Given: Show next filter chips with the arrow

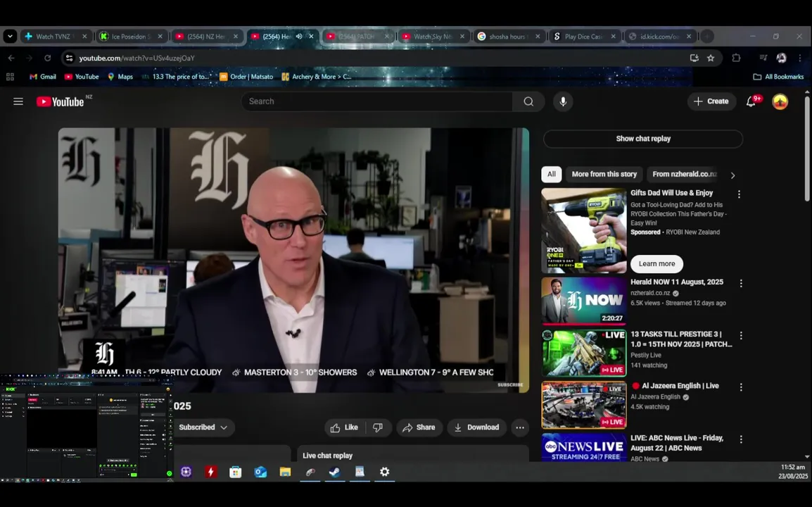Looking at the screenshot, I should tap(732, 175).
